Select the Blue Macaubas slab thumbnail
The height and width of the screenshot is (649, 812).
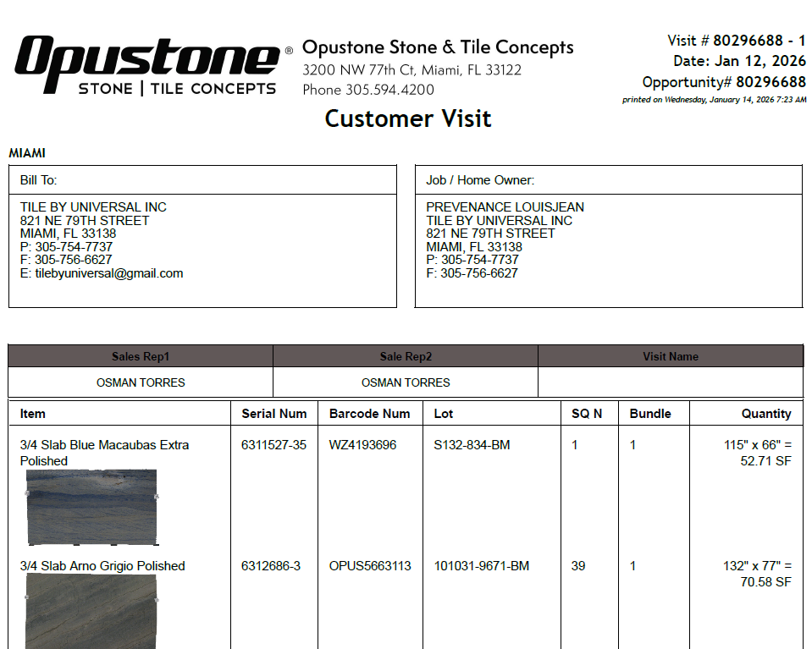point(91,507)
